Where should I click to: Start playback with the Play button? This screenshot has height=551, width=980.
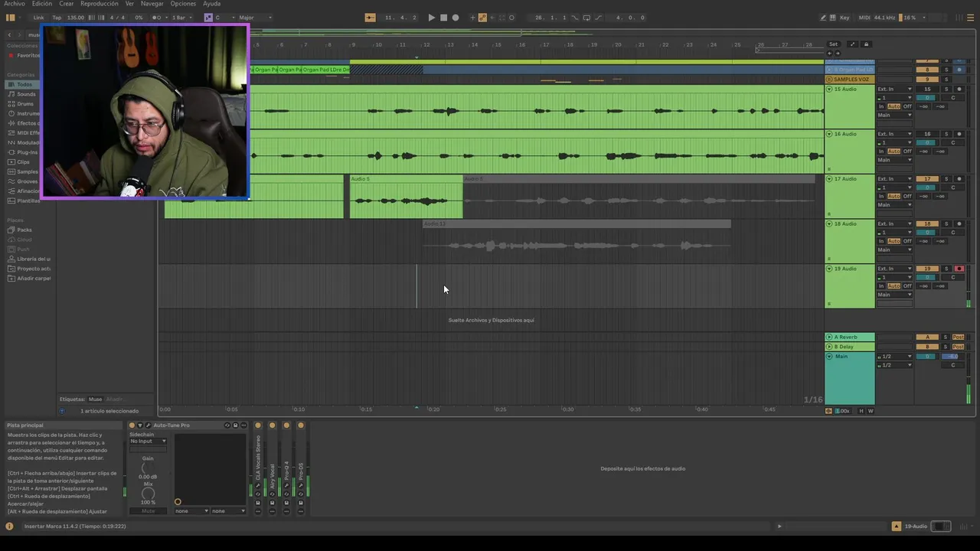[431, 18]
